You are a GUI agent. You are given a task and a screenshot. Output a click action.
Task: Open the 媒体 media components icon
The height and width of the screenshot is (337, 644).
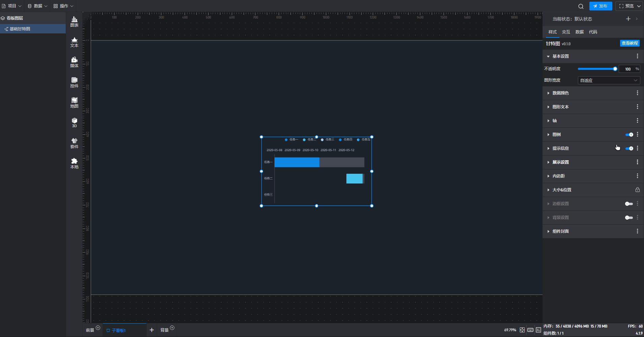[x=74, y=62]
